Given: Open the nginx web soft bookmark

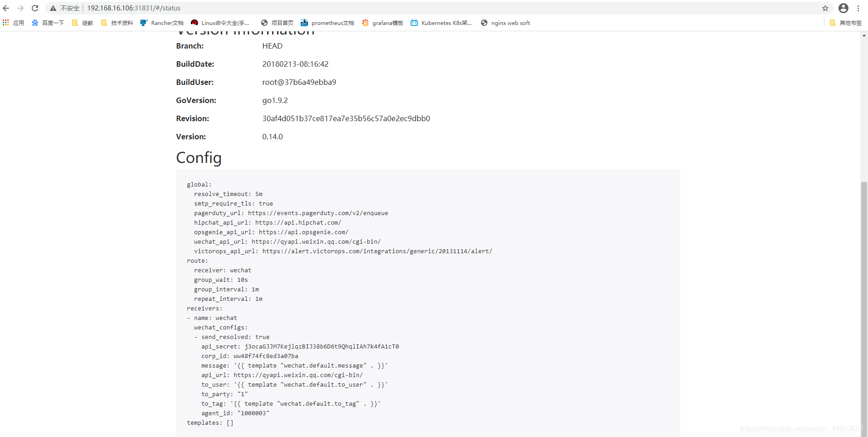Looking at the screenshot, I should pos(506,23).
